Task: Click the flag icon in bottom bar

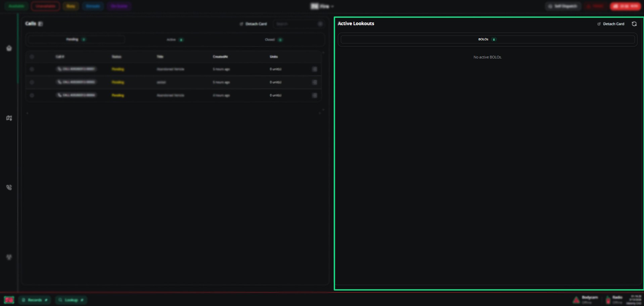Action: pos(9,300)
